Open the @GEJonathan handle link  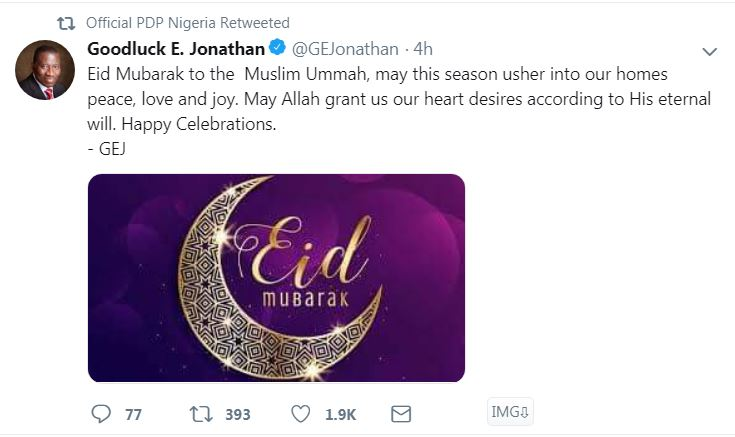tap(344, 49)
